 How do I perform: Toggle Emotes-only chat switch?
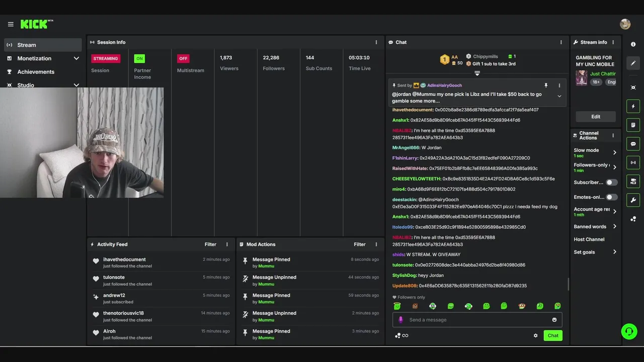tap(611, 197)
